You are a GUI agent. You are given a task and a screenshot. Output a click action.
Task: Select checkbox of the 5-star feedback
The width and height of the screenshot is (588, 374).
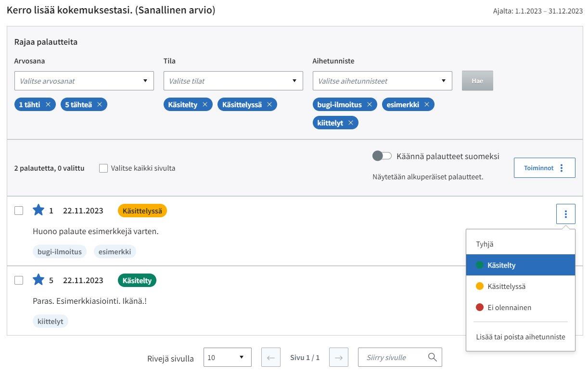19,280
